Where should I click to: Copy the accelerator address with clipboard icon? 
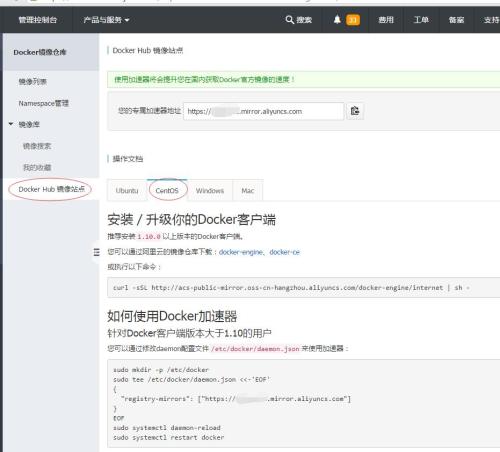pyautogui.click(x=355, y=111)
